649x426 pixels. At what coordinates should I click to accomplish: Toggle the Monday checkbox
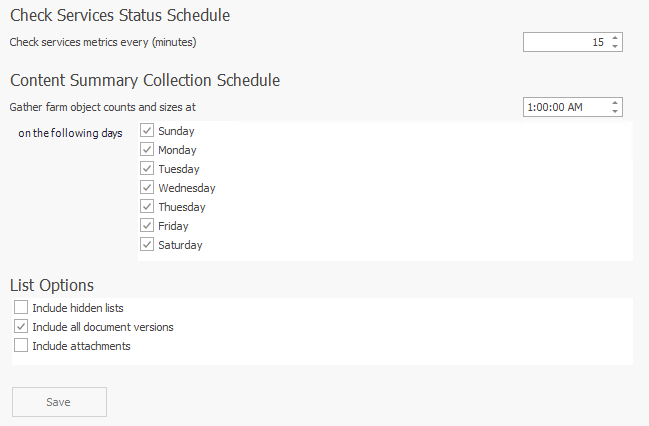(147, 150)
